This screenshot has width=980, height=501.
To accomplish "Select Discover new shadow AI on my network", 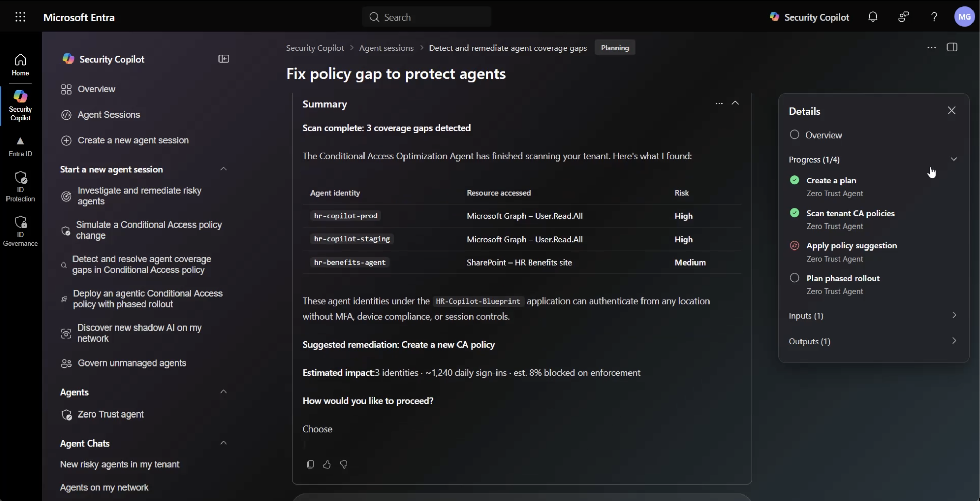I will coord(131,333).
